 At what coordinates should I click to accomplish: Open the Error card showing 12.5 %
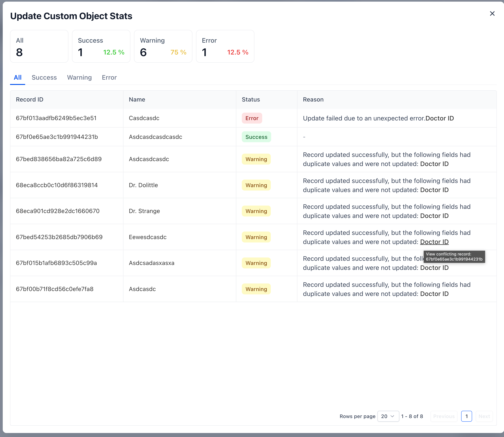tap(225, 46)
